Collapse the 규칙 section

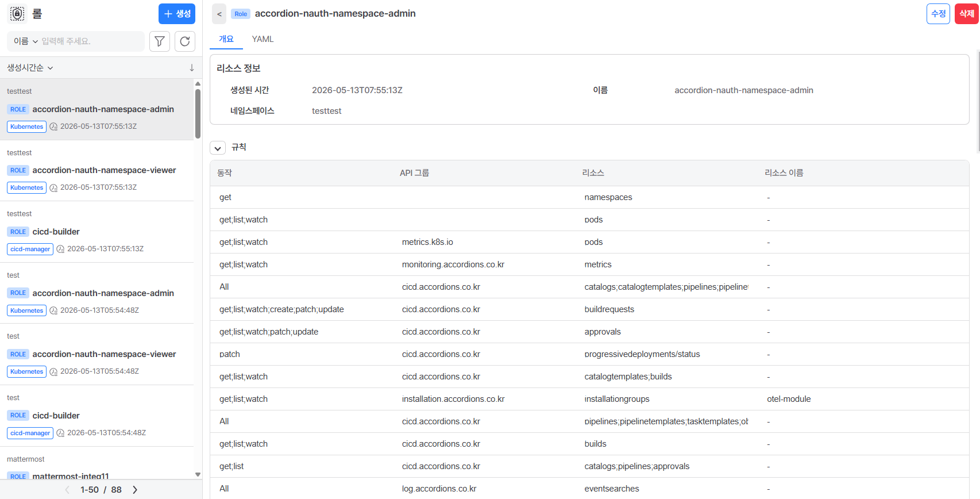coord(218,148)
